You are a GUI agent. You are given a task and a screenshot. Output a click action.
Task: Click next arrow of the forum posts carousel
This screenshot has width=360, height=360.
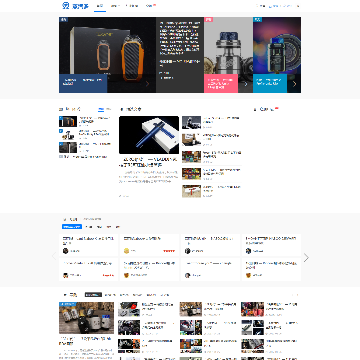point(306,257)
